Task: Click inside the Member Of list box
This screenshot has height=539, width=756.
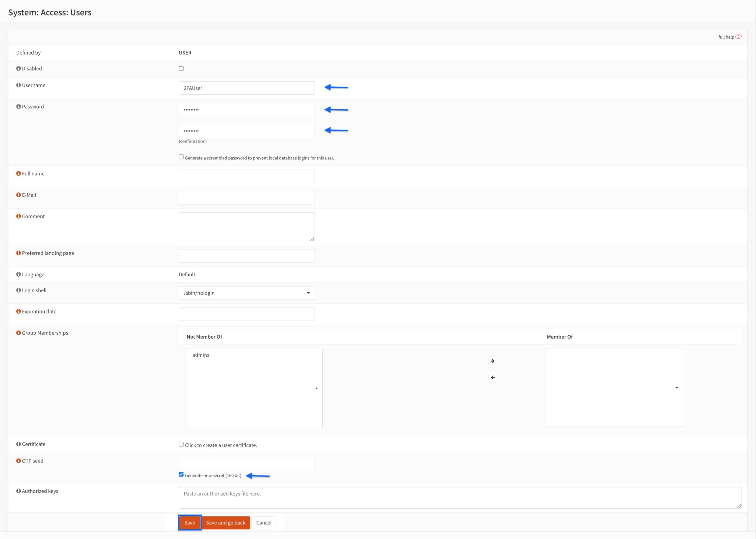Action: (615, 388)
